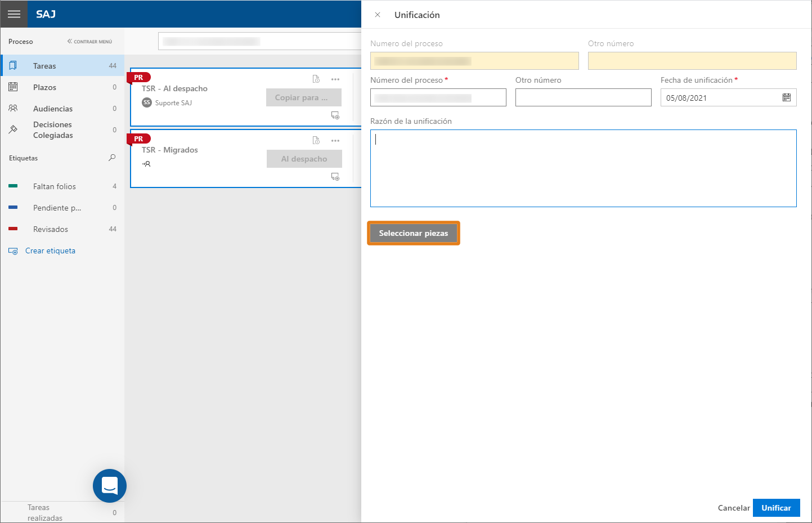Image resolution: width=812 pixels, height=523 pixels.
Task: Open Plazos in the sidebar
Action: [x=62, y=87]
